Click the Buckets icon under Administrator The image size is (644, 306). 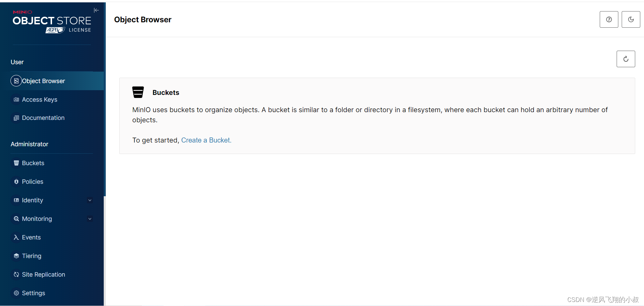[16, 163]
